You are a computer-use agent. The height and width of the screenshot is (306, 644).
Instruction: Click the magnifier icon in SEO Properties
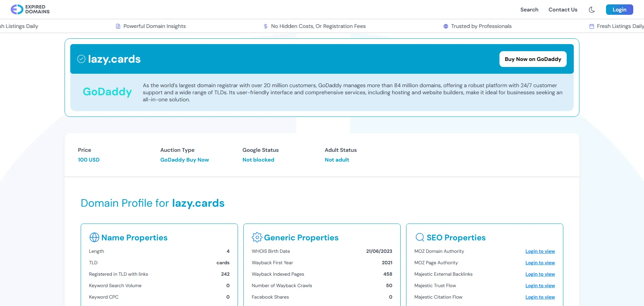point(420,237)
